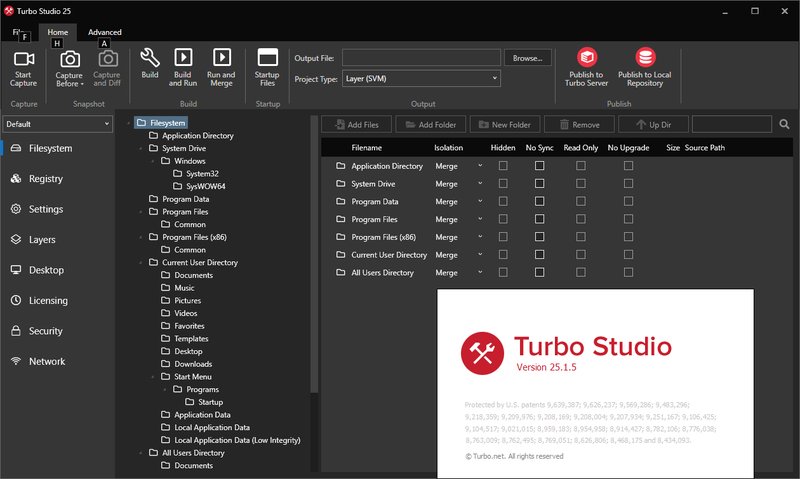Click the Output File text field
Viewport: 800px width, 479px height.
tap(421, 58)
